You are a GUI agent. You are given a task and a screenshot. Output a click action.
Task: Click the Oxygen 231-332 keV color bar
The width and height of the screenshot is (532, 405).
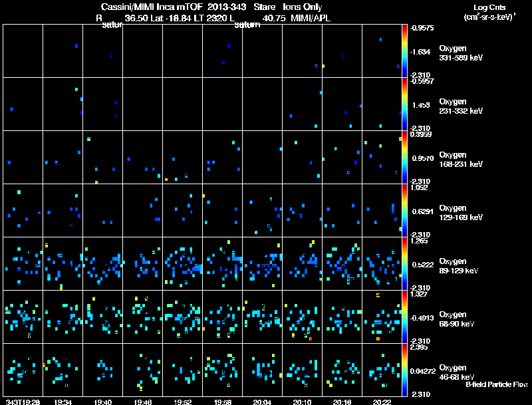[x=405, y=104]
